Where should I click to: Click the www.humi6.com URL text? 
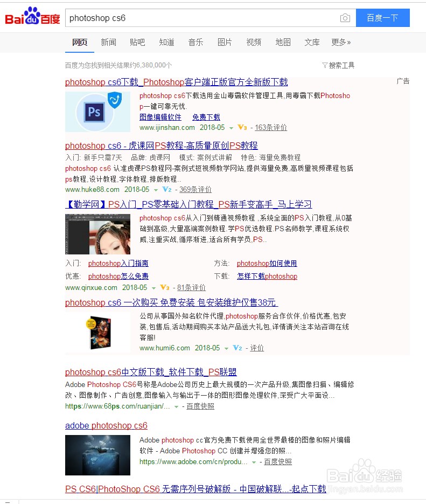click(165, 348)
